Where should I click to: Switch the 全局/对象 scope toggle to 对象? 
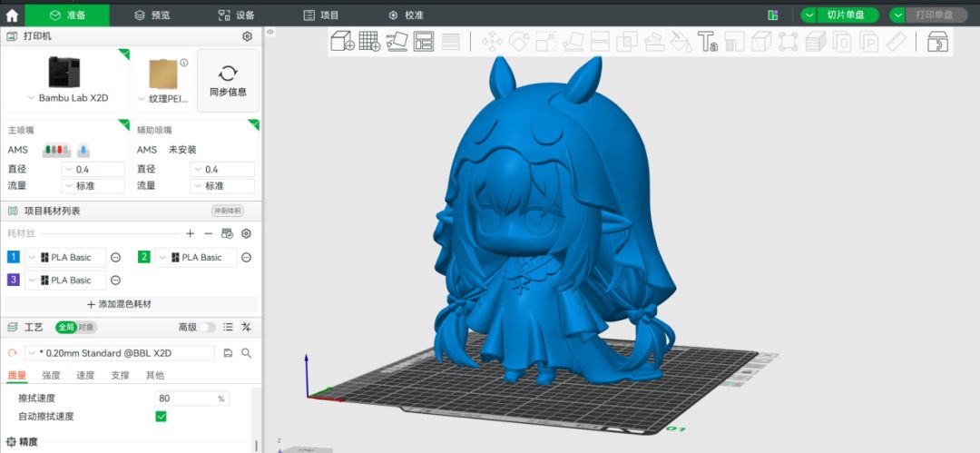(86, 327)
